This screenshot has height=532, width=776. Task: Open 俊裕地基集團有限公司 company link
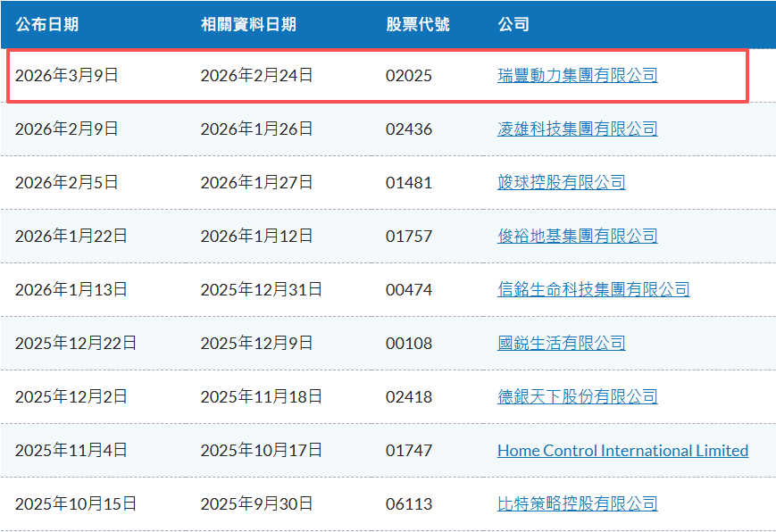tap(577, 236)
